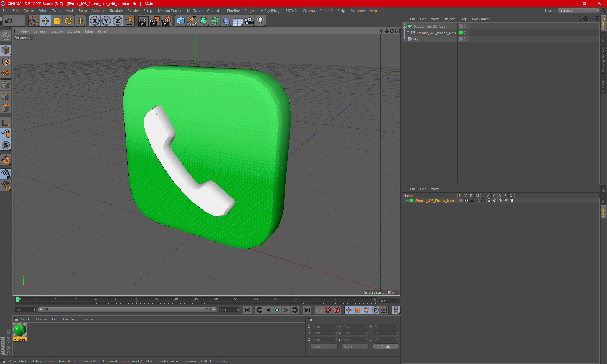Open the World coordinate dropdown
607x364 pixels.
click(324, 347)
